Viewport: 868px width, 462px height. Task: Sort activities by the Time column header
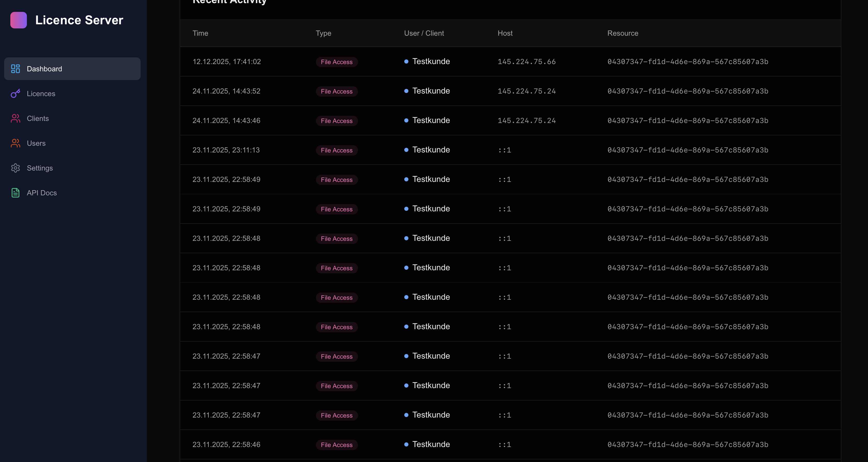[200, 33]
